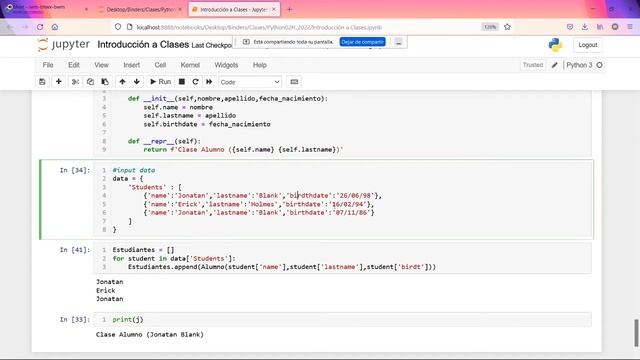The image size is (640, 360).
Task: Go back in browser history
Action: [x=9, y=27]
